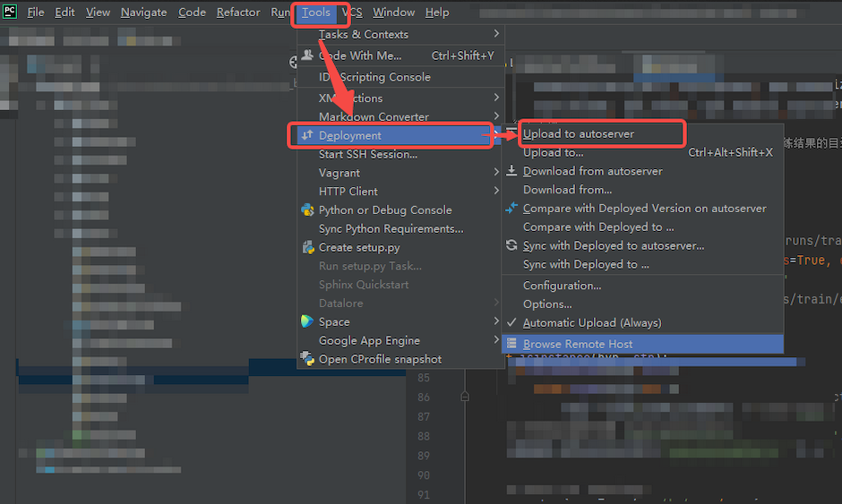Select Sync with Deployed to ...
The height and width of the screenshot is (504, 842).
(x=642, y=264)
